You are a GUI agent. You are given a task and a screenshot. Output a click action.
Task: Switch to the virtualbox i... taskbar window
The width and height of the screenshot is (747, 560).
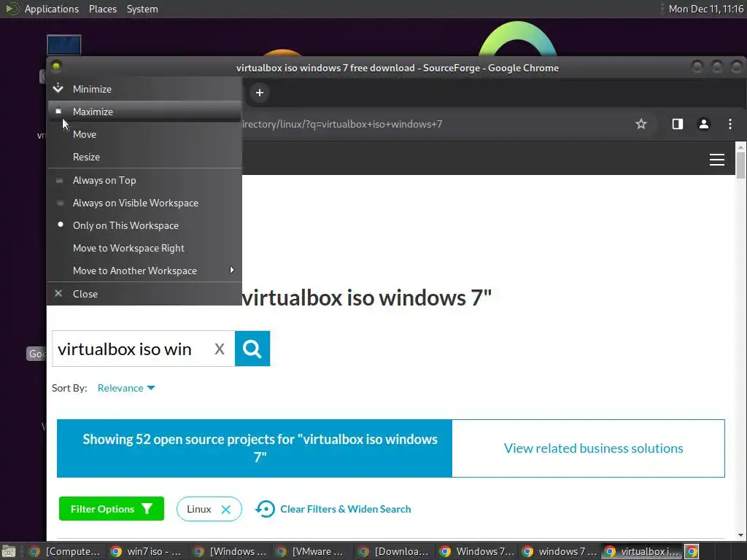[x=642, y=551]
